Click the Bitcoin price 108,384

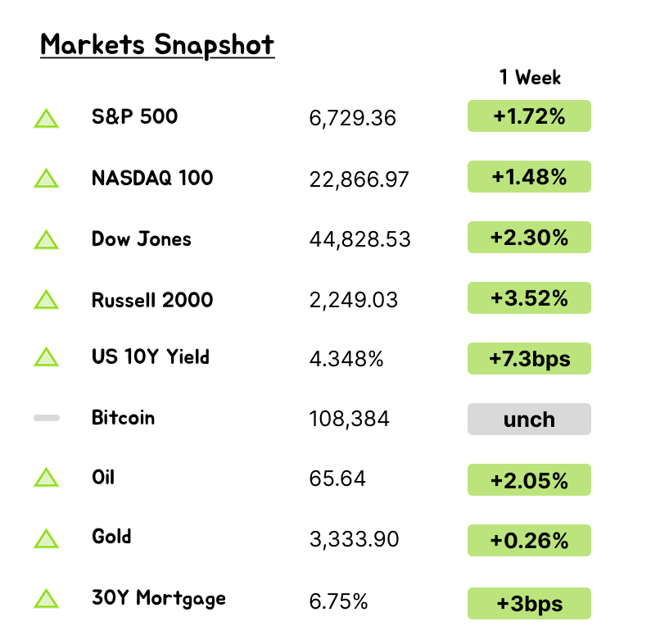[x=350, y=420]
